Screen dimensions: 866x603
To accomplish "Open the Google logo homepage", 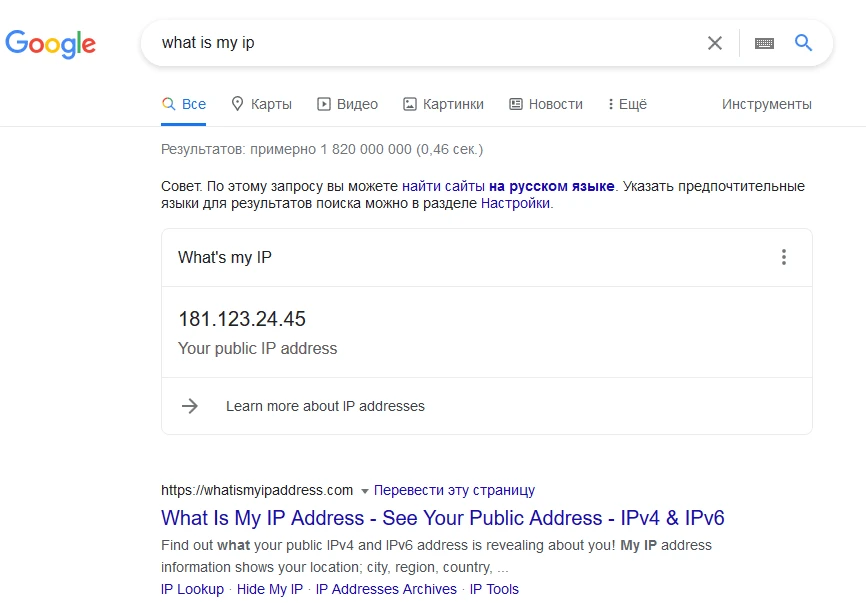I will tap(50, 44).
